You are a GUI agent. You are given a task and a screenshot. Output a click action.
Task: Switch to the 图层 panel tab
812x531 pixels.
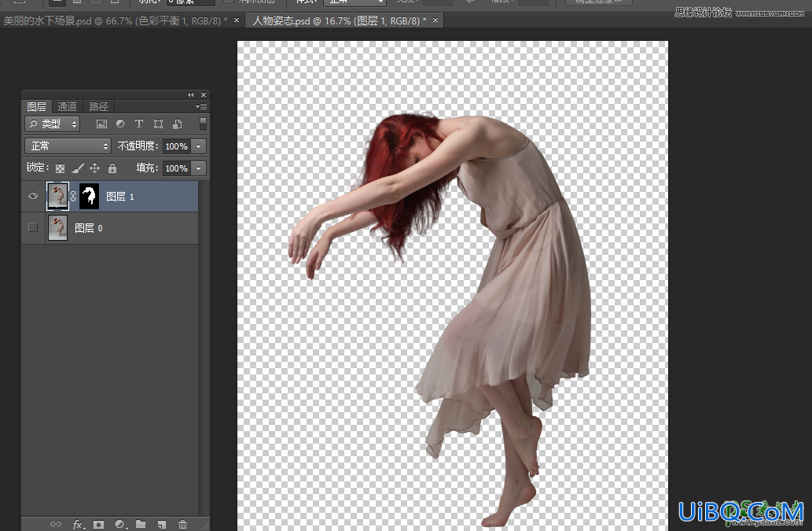point(37,107)
